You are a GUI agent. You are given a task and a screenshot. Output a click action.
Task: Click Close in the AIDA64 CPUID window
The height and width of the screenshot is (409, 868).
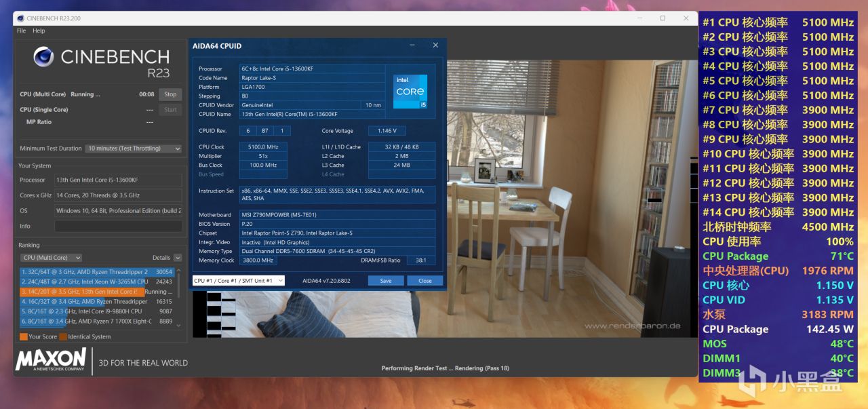[425, 280]
